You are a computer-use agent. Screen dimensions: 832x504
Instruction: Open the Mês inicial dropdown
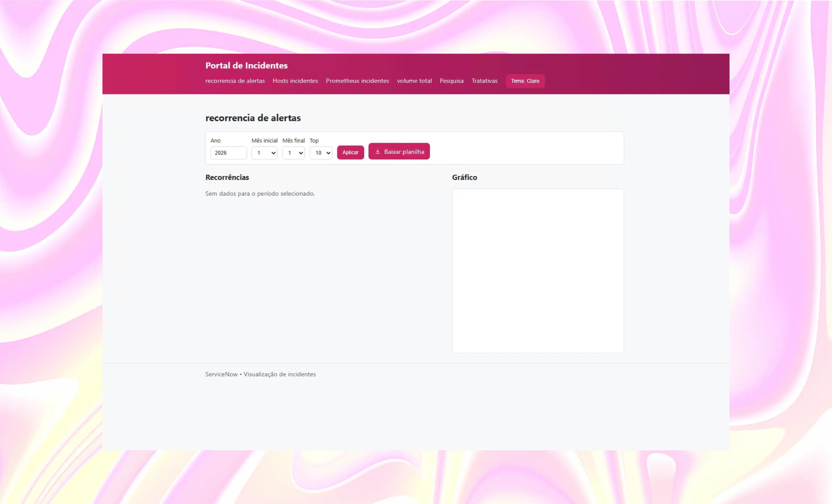[x=264, y=153]
